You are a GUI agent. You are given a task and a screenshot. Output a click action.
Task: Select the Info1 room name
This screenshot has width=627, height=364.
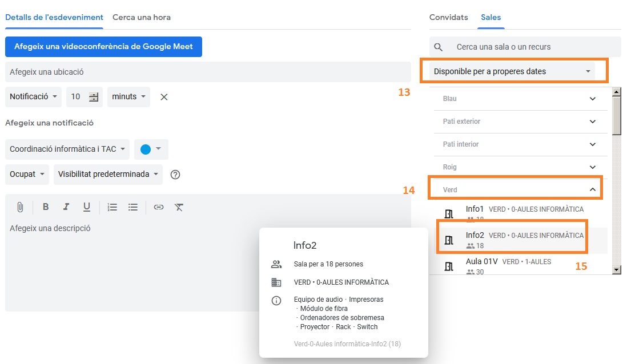(x=475, y=209)
